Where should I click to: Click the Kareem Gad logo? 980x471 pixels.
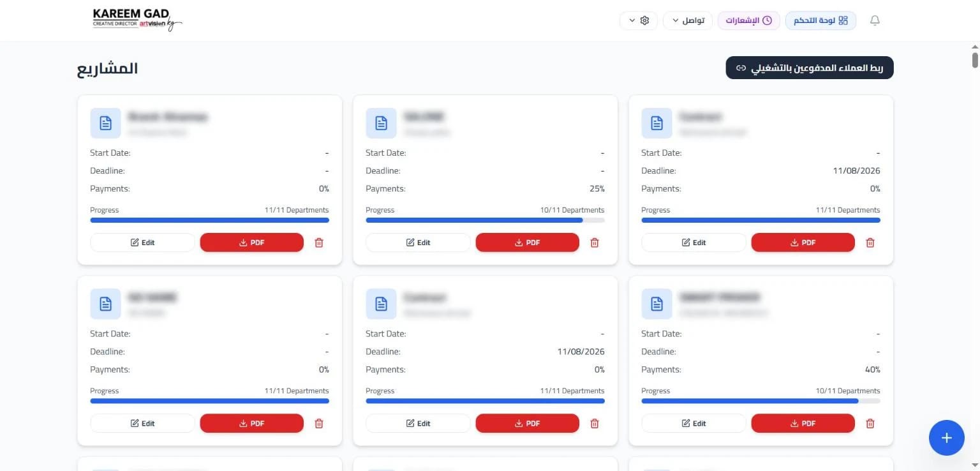(x=137, y=20)
